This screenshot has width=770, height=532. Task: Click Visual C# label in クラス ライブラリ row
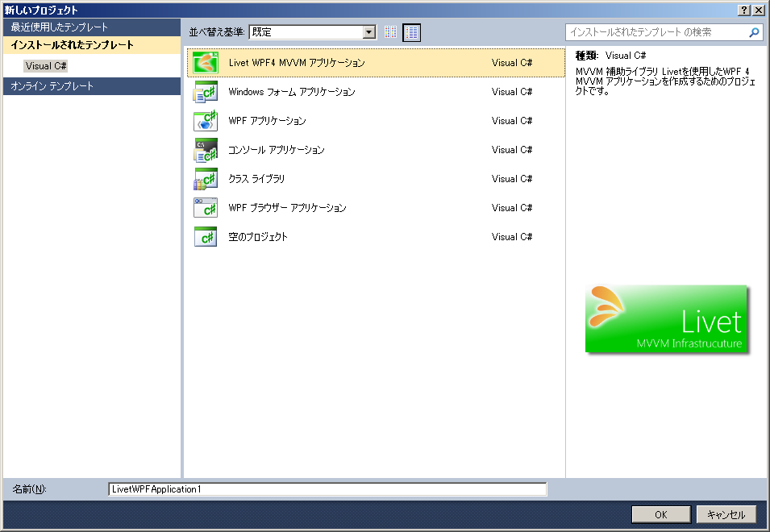512,179
